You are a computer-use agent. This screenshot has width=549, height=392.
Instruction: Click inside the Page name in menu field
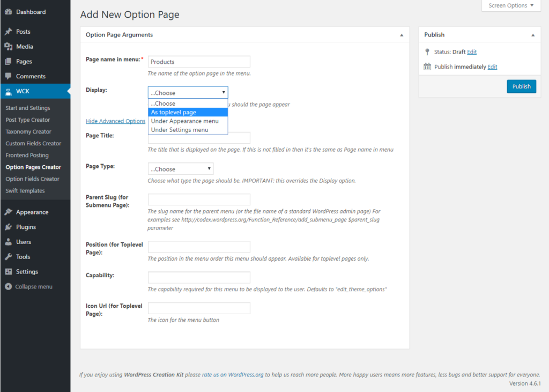[x=198, y=61]
